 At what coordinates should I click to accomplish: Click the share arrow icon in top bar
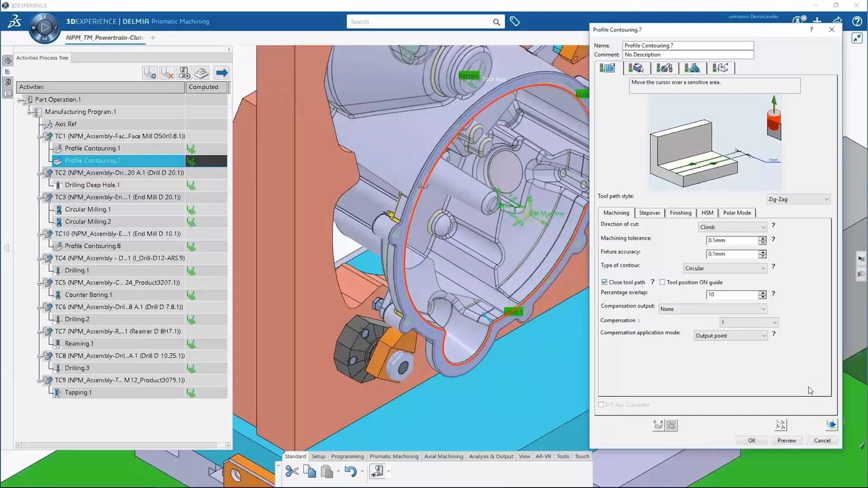coord(837,21)
